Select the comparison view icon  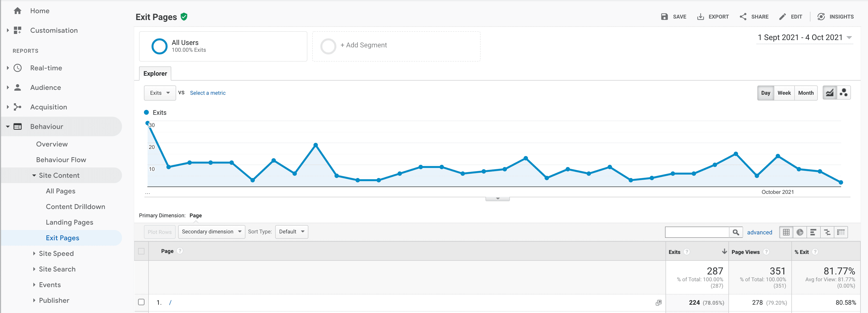tap(827, 232)
